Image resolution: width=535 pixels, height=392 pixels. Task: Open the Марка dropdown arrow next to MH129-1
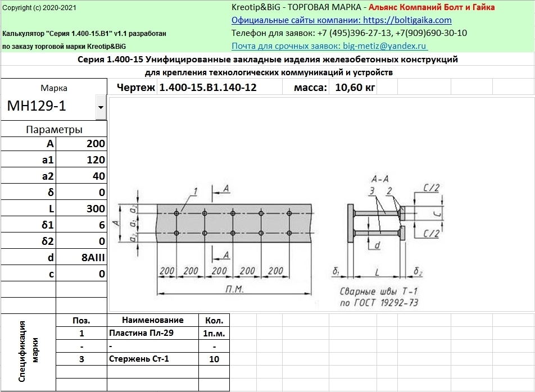pyautogui.click(x=101, y=107)
